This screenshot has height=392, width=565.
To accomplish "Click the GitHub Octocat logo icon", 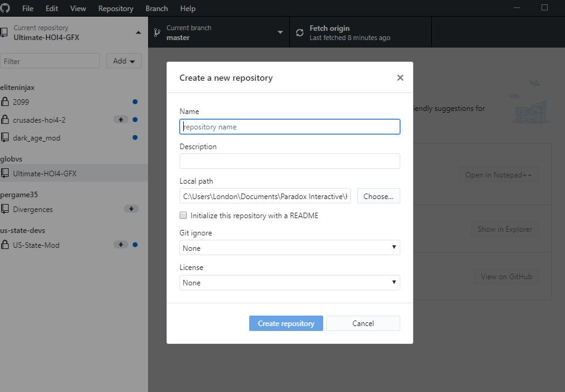I will (6, 8).
